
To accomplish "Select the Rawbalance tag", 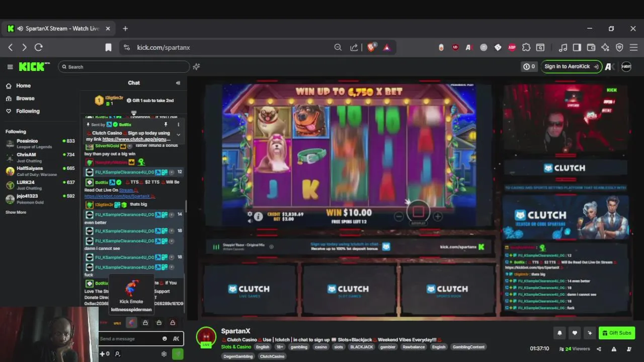I will [x=414, y=347].
